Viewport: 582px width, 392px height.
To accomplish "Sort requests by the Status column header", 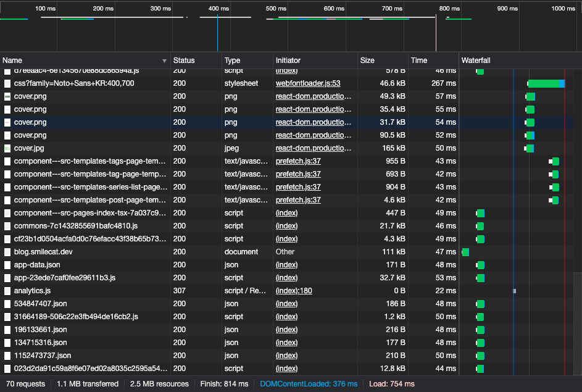I will (184, 60).
